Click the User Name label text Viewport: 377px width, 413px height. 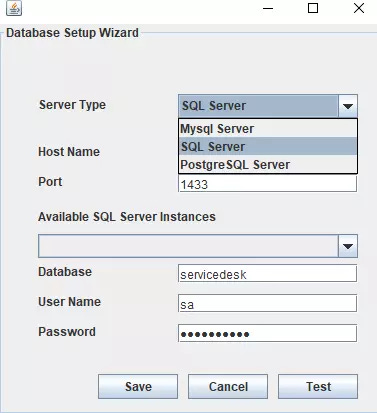pos(69,302)
